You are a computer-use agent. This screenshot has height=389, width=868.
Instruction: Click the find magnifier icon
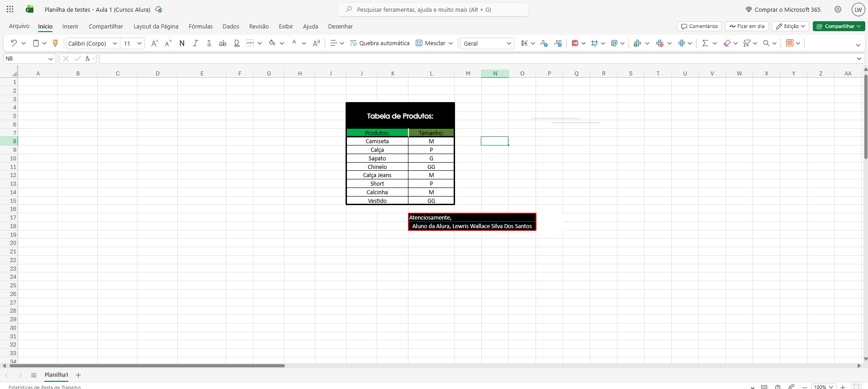766,43
